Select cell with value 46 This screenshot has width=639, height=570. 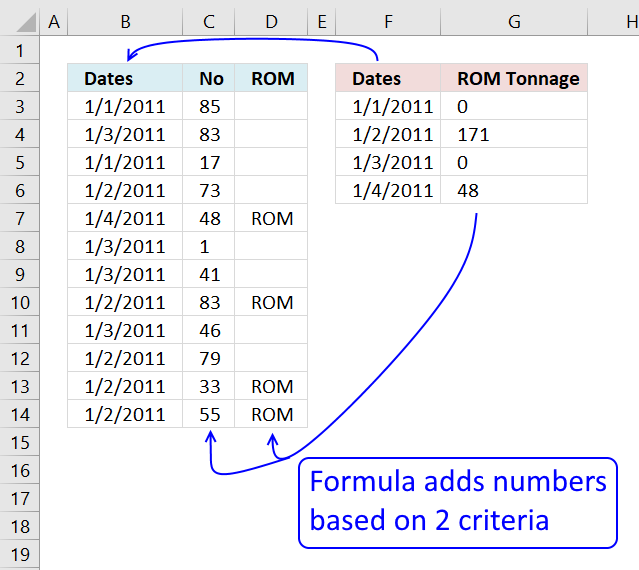209,330
